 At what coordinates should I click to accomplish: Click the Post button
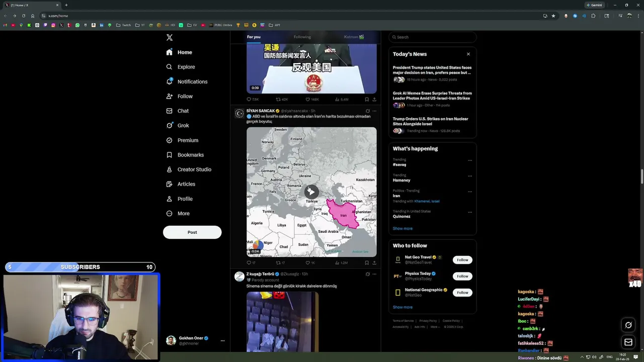[x=192, y=232]
